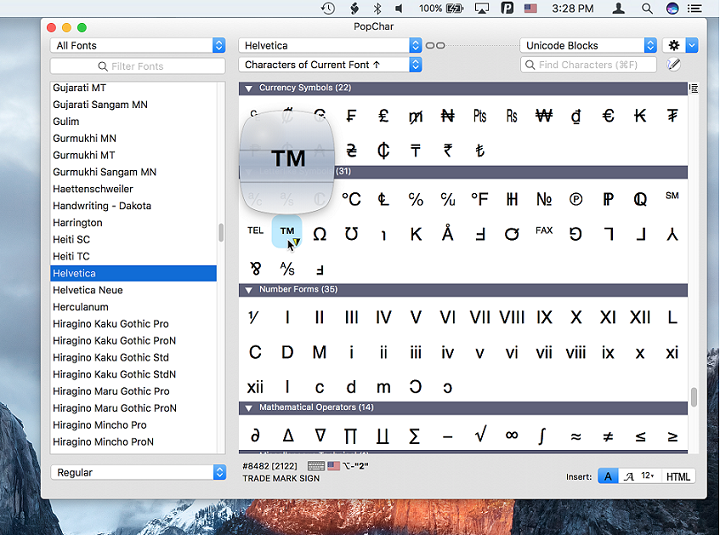The image size is (720, 535).
Task: Select the Euro sign in Currency Symbols
Action: [608, 116]
